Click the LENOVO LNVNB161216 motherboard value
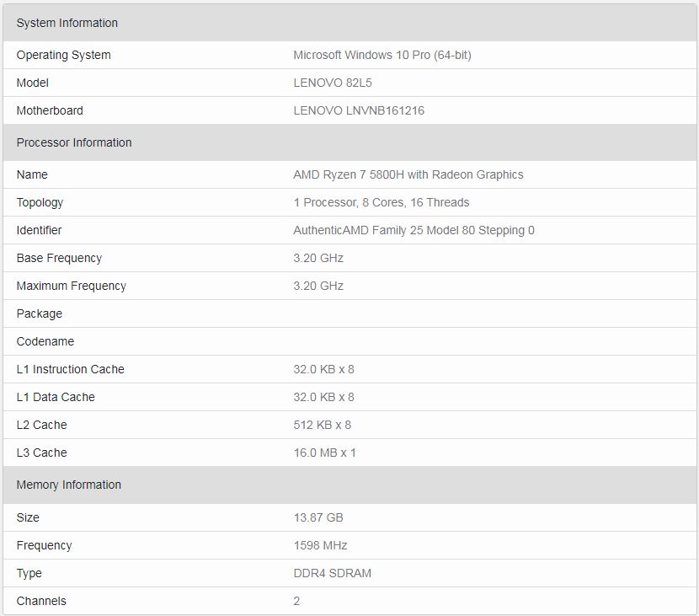Image resolution: width=699 pixels, height=616 pixels. [359, 110]
